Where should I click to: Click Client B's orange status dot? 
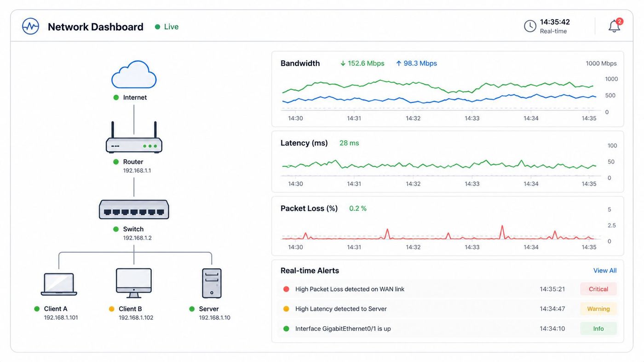(111, 309)
